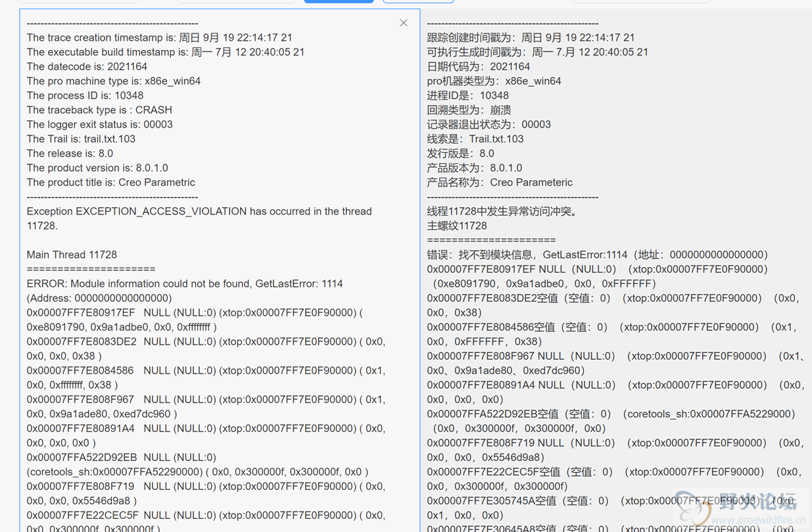Click '0x00007FF7E808F967 NULL (NULL:0)' in English source
812x532 pixels.
tap(121, 399)
